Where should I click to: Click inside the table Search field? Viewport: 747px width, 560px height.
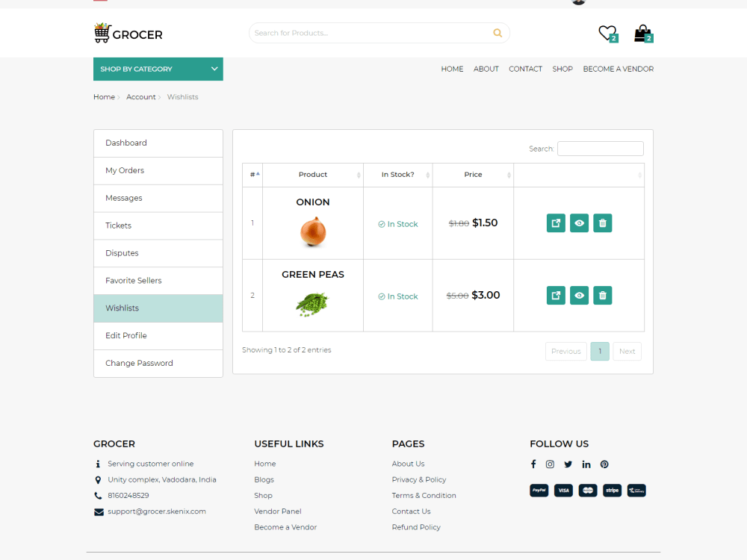click(x=600, y=148)
